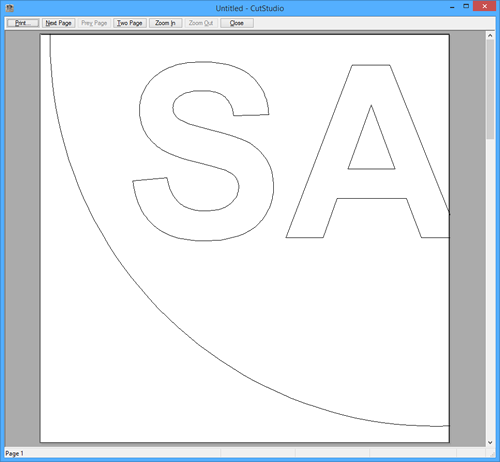This screenshot has height=462, width=500.
Task: Click empty scrollbar track below the thumb
Action: [x=490, y=288]
